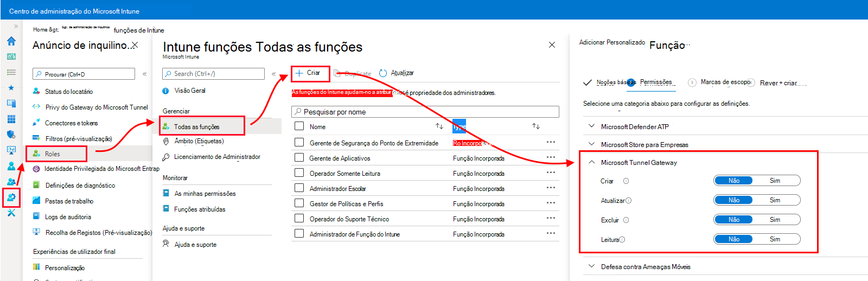This screenshot has width=868, height=281.
Task: Open Pastas de trabalho
Action: (x=69, y=201)
